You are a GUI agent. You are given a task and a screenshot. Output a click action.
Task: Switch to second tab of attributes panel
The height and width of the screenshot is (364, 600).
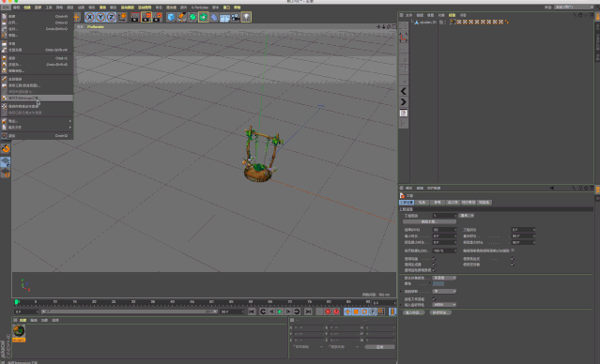422,203
